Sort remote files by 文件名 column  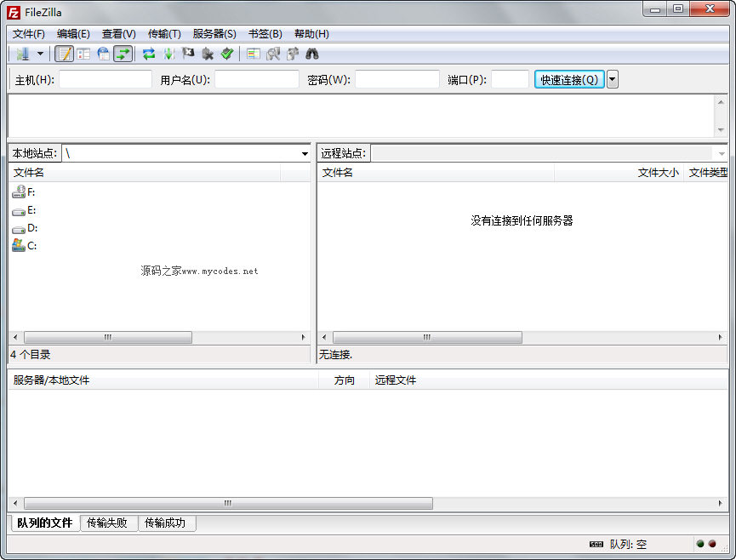pos(436,173)
